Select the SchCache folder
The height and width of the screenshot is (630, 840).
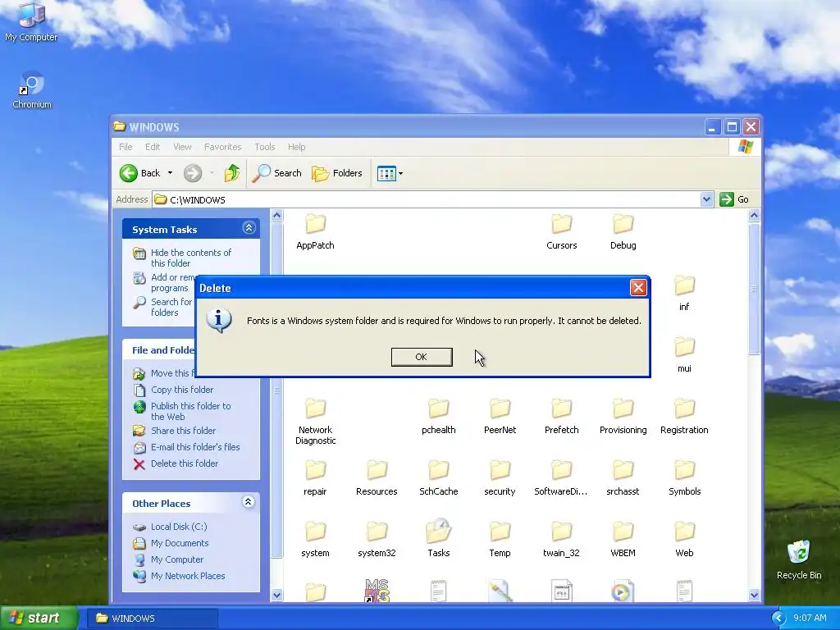pos(439,478)
